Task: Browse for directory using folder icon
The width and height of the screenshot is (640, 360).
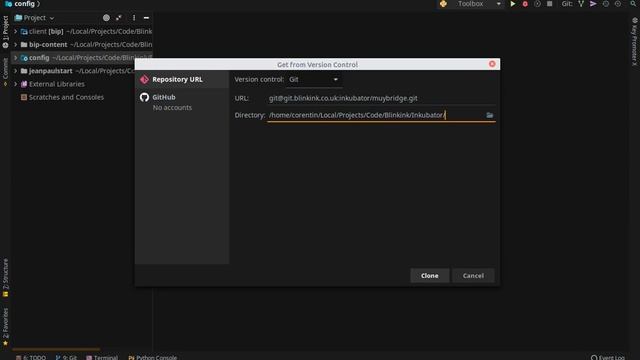Action: (x=489, y=116)
